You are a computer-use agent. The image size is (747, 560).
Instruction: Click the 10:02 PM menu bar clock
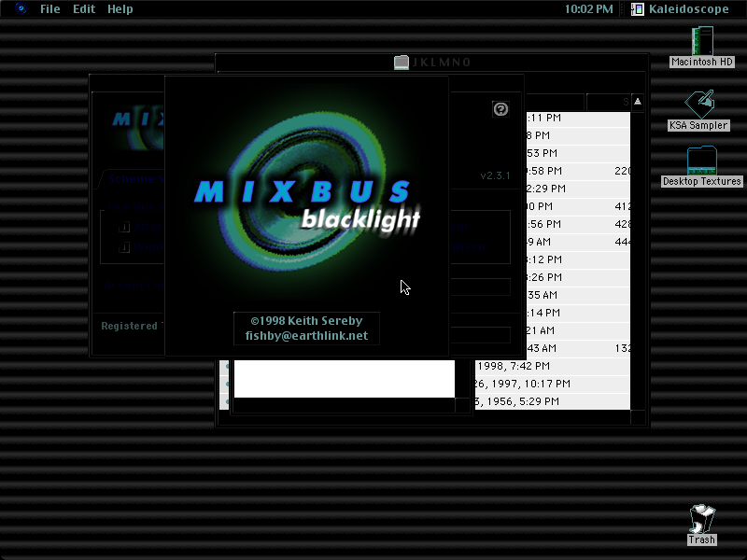[x=589, y=9]
